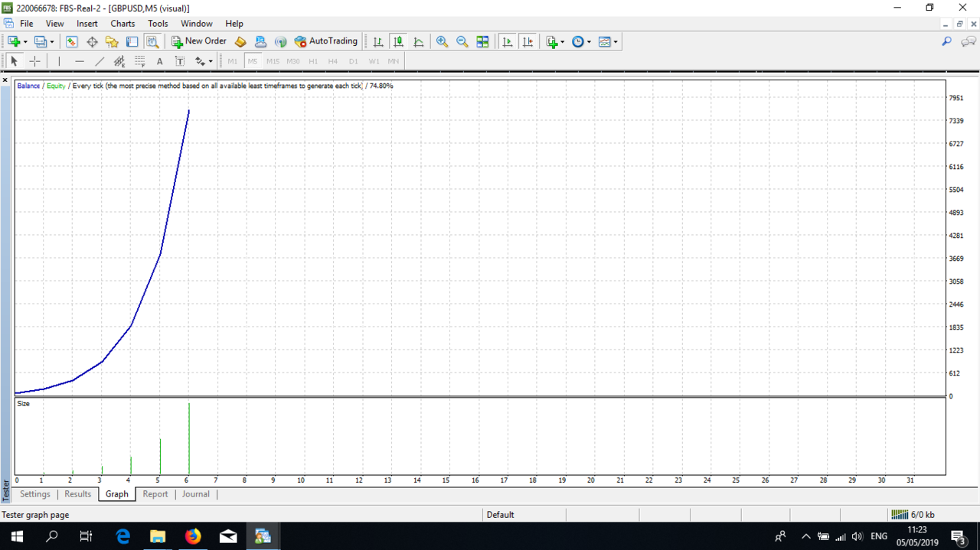Screen dimensions: 980x550
Task: Switch to Bar Chart mode
Action: 378,41
